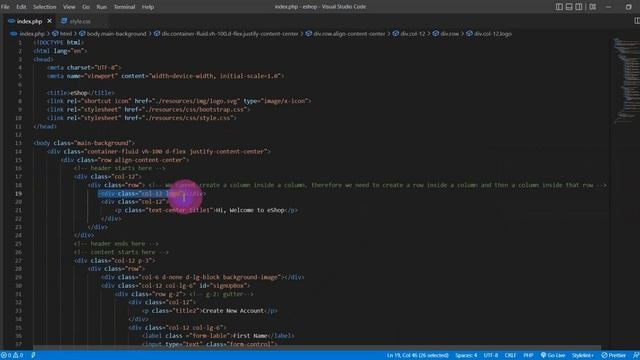Click the div.col-12.logo breadcrumb segment
This screenshot has height=360, width=640.
pyautogui.click(x=493, y=34)
